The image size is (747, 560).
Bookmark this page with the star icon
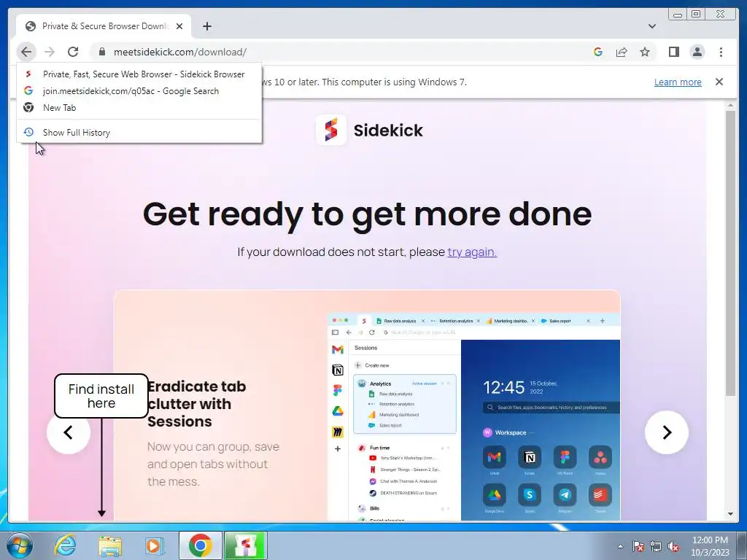[645, 52]
